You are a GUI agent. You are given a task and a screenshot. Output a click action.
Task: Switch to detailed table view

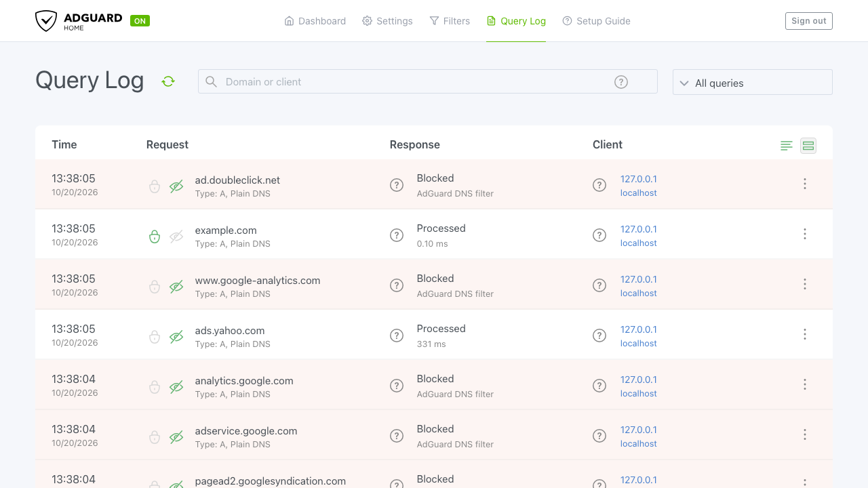[x=808, y=146]
